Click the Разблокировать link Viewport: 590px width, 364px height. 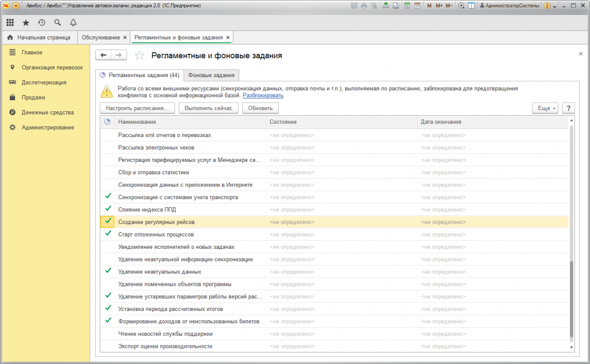(263, 96)
